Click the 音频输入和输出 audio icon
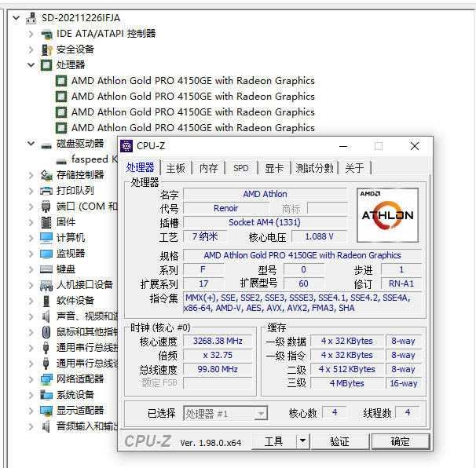The image size is (476, 468). (46, 426)
